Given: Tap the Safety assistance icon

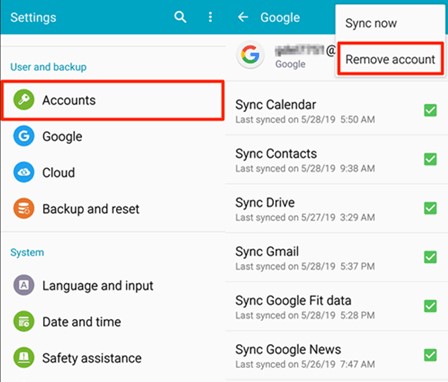Looking at the screenshot, I should pyautogui.click(x=24, y=358).
